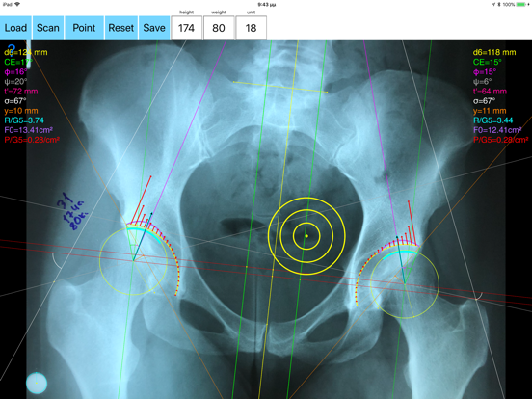
Task: Tap the left t'=72 mm reading
Action: click(x=20, y=92)
